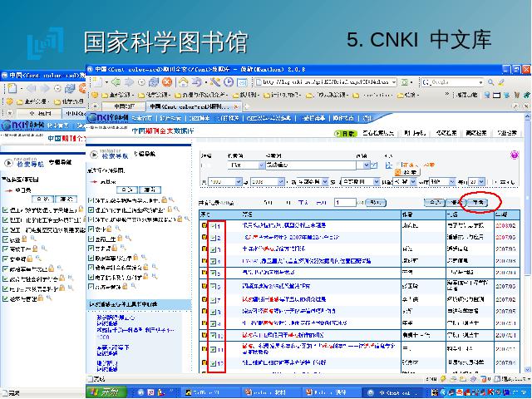The image size is (532, 399).
Task: Open a new tab with the plus button
Action: pos(246,106)
